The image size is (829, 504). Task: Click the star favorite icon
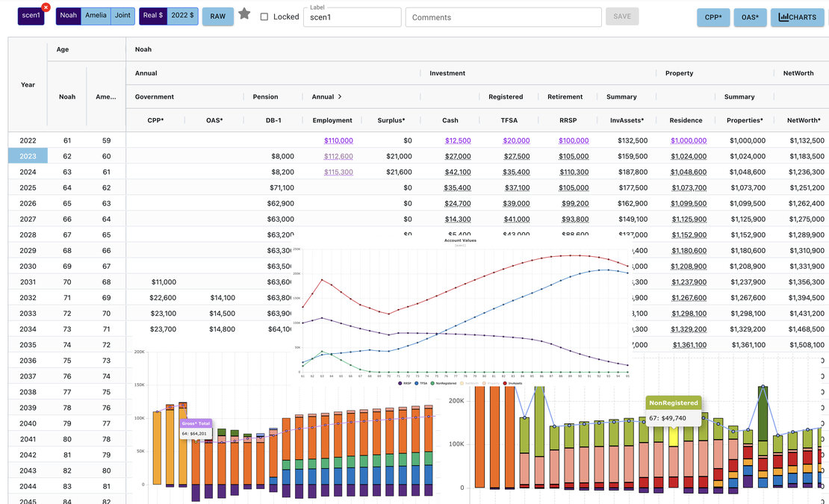[244, 14]
